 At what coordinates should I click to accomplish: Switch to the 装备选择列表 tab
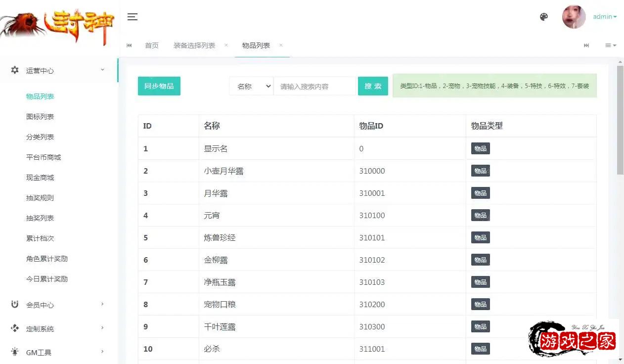(x=194, y=45)
